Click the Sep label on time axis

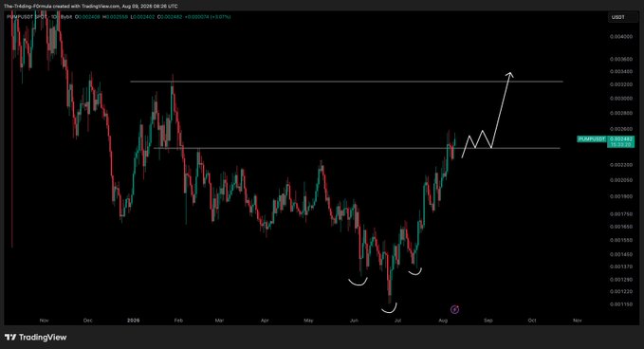pyautogui.click(x=488, y=321)
